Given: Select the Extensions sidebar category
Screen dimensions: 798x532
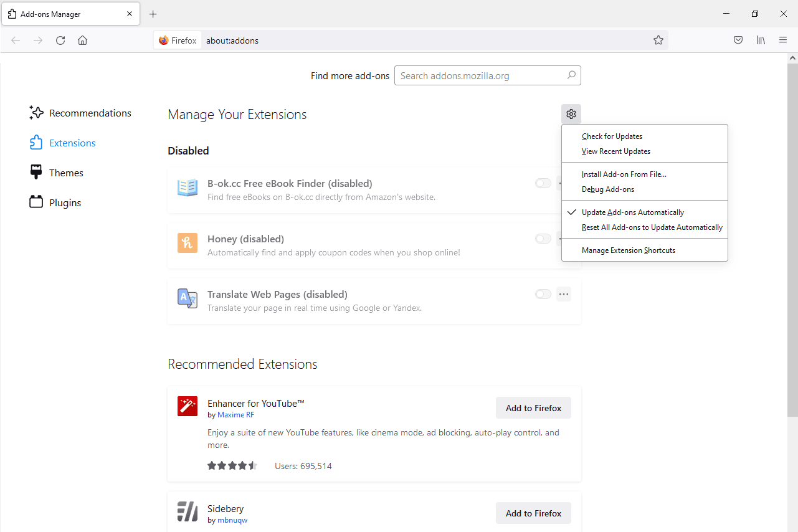Looking at the screenshot, I should 63,143.
